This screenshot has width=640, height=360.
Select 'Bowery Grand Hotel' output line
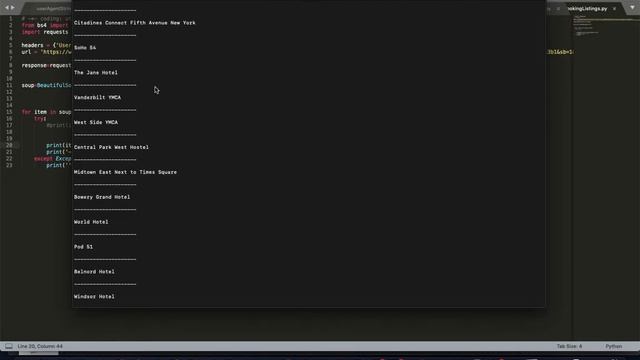[x=102, y=197]
